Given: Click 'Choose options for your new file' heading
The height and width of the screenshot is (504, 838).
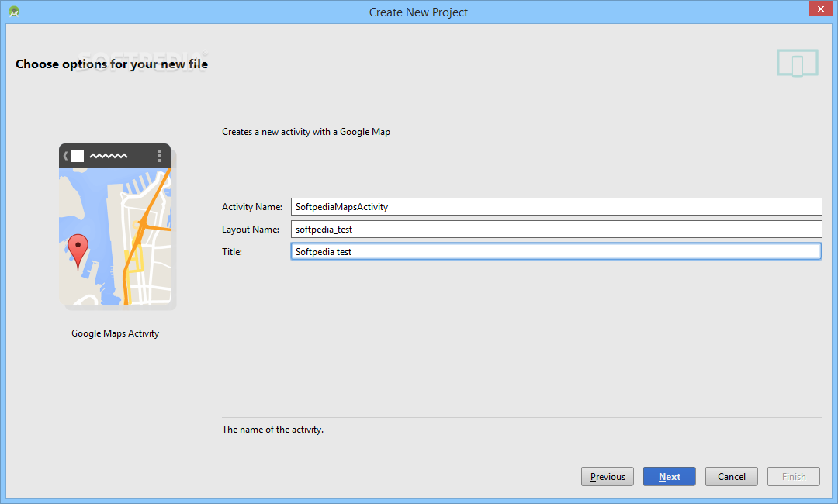Looking at the screenshot, I should 112,64.
